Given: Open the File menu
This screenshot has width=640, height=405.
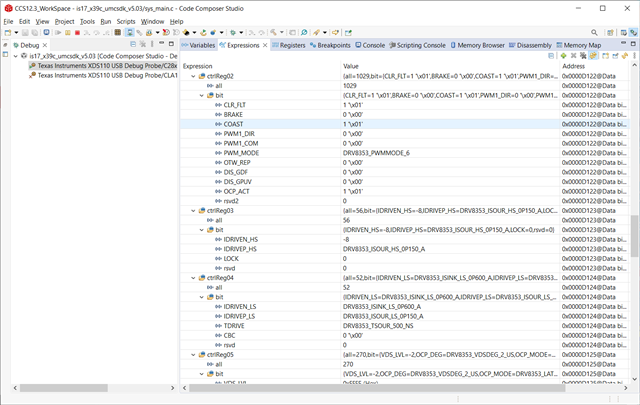Looking at the screenshot, I should point(8,21).
